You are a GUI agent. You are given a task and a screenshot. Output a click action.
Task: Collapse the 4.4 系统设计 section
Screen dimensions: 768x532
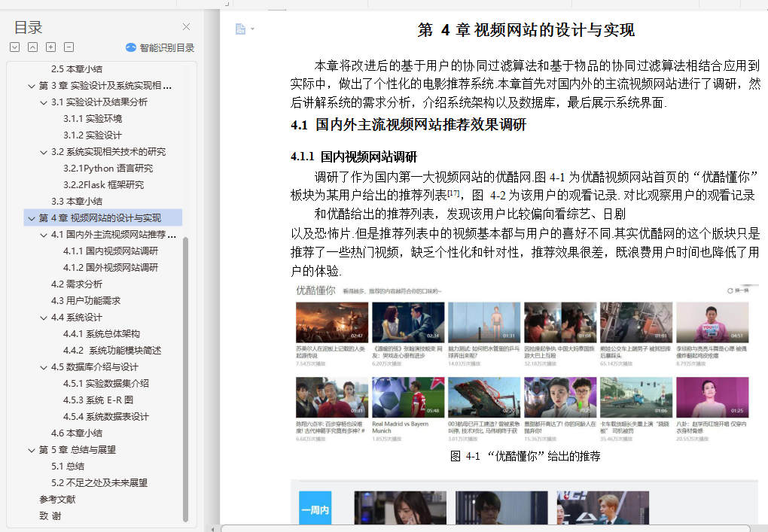click(44, 318)
